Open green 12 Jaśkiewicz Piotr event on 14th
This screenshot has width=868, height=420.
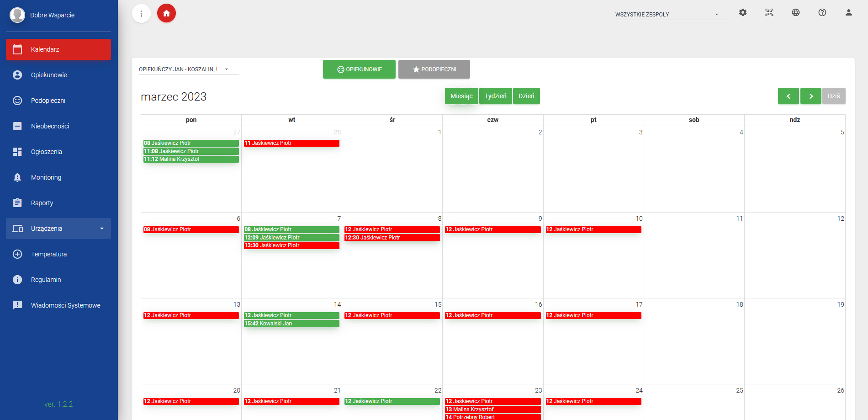[291, 315]
